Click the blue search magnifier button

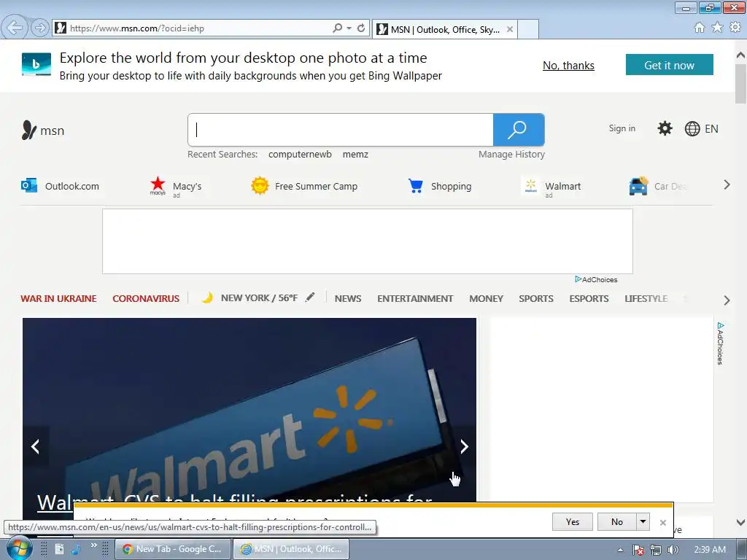(519, 130)
